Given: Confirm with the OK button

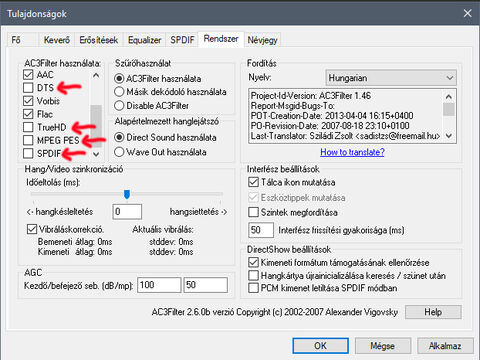Looking at the screenshot, I should coord(321,346).
